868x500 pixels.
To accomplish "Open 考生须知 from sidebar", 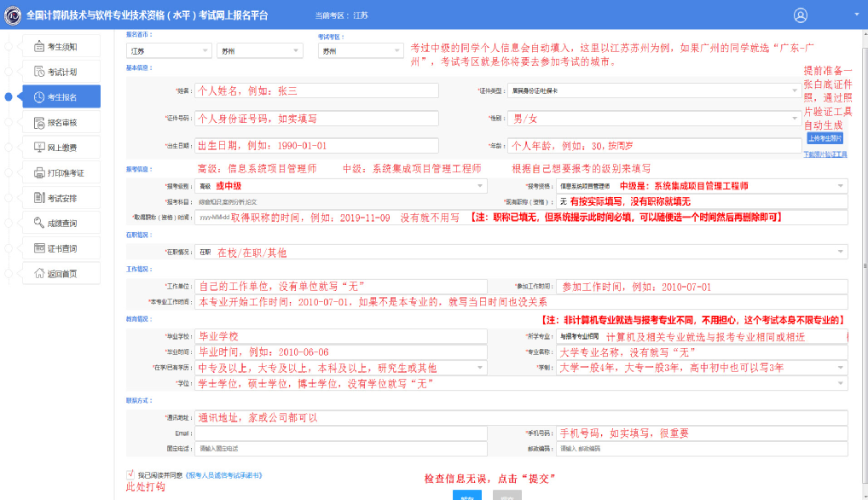I will point(61,47).
